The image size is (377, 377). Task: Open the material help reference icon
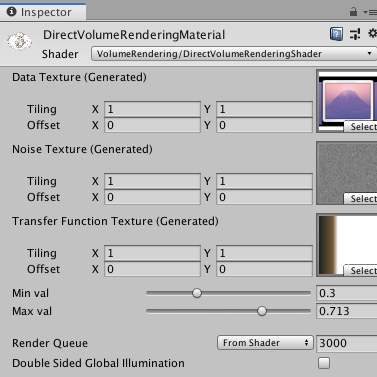pos(336,34)
